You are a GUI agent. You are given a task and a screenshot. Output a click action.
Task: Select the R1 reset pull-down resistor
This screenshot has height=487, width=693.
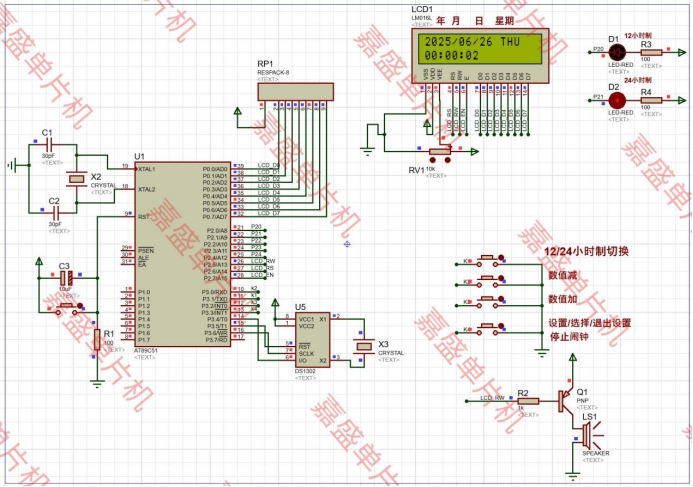(x=97, y=339)
